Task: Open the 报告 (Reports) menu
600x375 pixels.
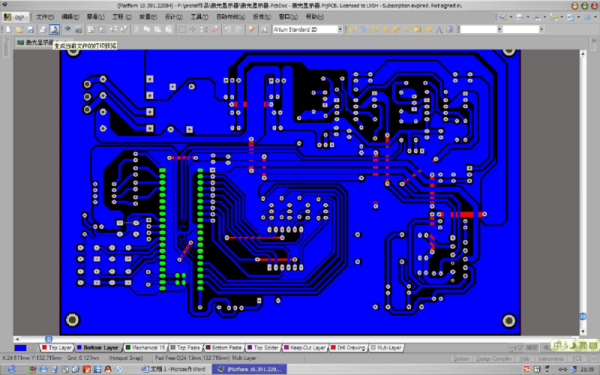Action: (262, 17)
